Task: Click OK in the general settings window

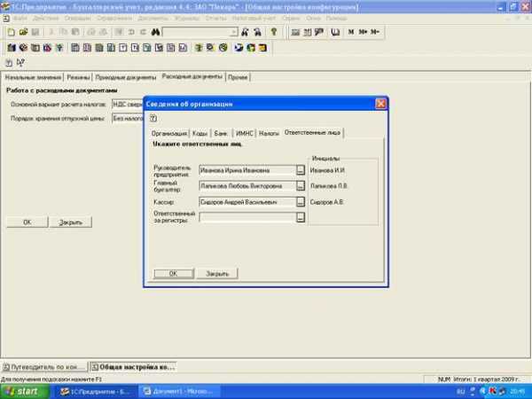Action: 27,223
